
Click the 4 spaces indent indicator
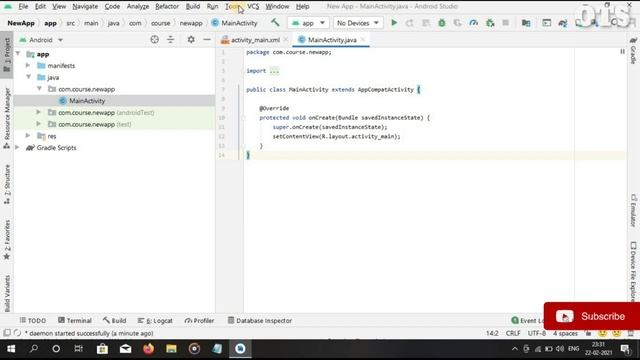[x=565, y=333]
